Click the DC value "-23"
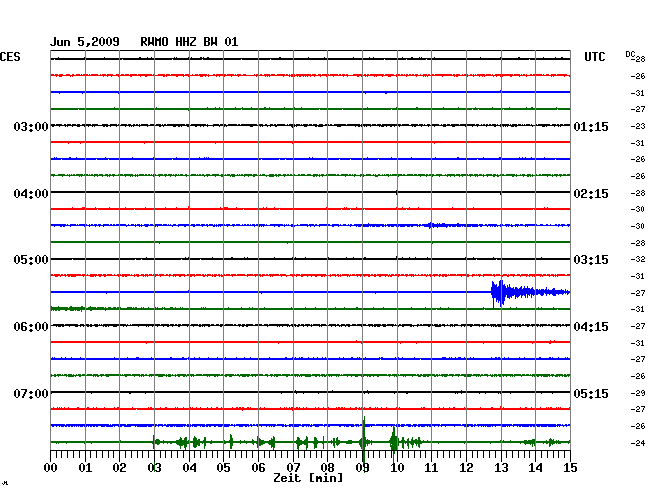The image size is (650, 494). pyautogui.click(x=638, y=126)
